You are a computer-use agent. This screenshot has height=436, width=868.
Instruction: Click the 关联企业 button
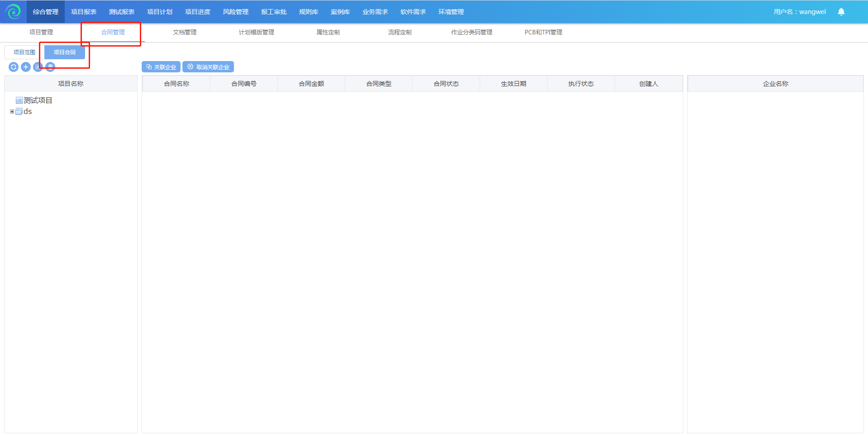tap(161, 67)
